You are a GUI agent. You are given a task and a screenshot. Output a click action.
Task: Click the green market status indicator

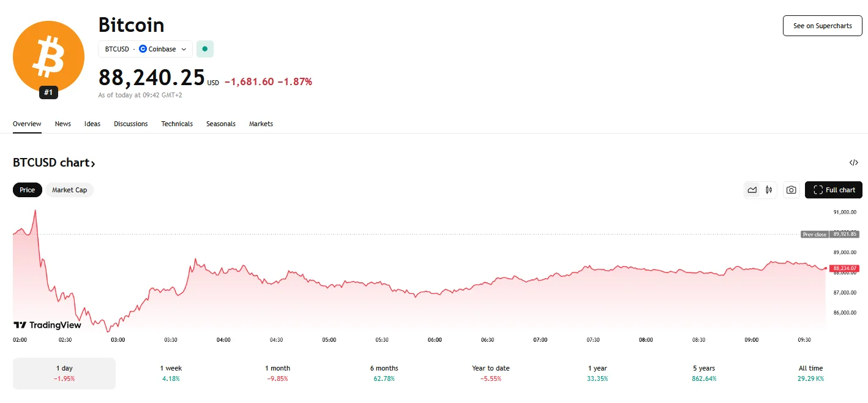point(205,49)
